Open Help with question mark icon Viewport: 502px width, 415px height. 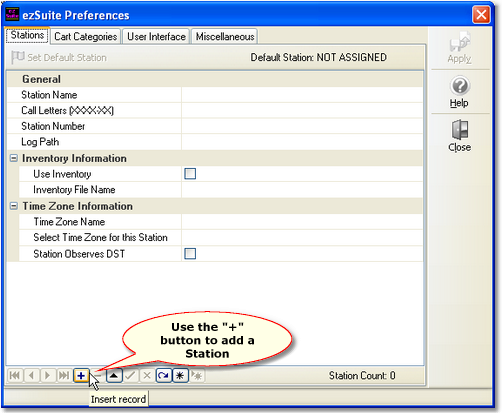coord(459,92)
